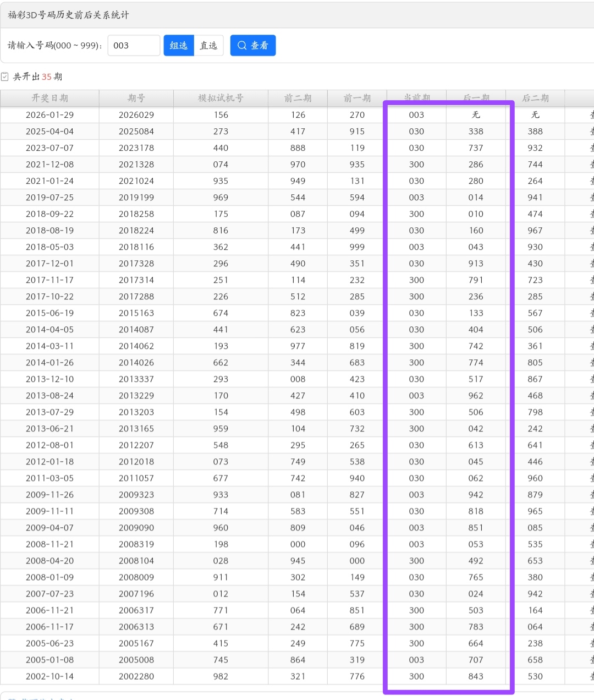Open the partial link in the 2026-01-29 row
The image size is (594, 700).
pyautogui.click(x=591, y=115)
